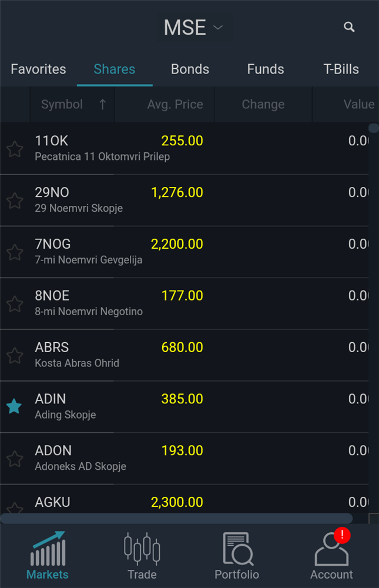
Task: Click the horizontal scrollbar at bottom
Action: click(176, 518)
